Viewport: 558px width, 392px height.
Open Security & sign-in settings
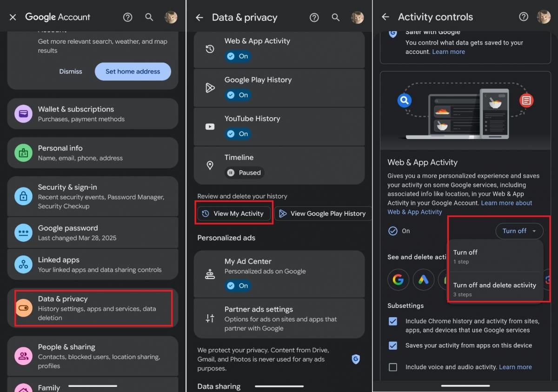93,196
